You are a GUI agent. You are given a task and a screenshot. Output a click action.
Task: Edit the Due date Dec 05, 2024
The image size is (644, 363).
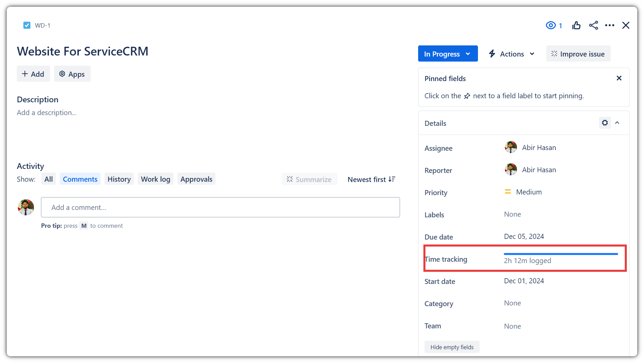[524, 236]
